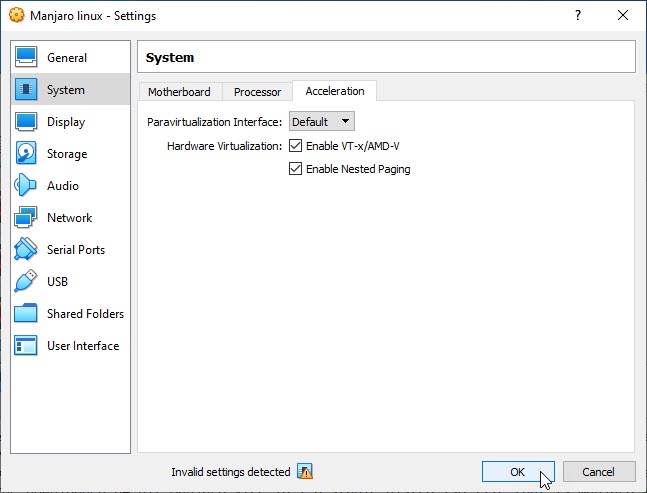647x493 pixels.
Task: Click the 'Invalid settings detected' text
Action: click(x=231, y=472)
